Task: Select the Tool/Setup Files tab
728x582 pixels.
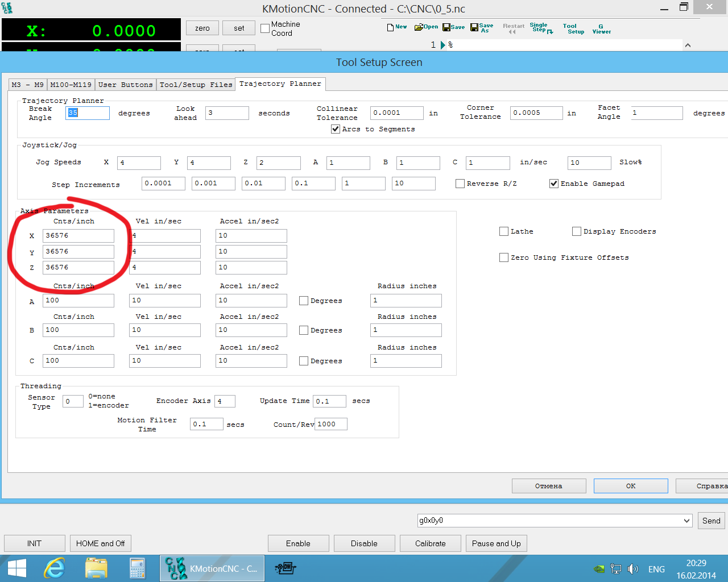Action: 196,85
